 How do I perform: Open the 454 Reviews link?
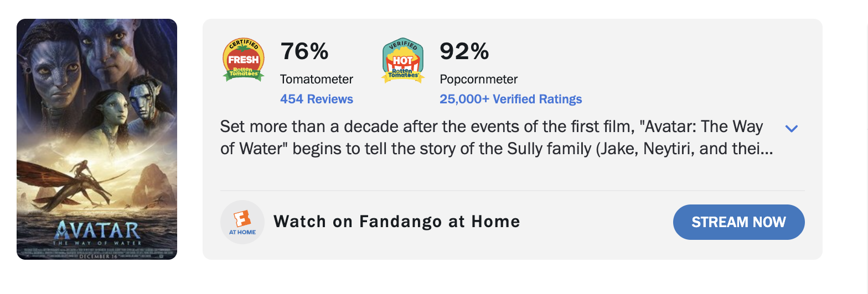pos(317,99)
